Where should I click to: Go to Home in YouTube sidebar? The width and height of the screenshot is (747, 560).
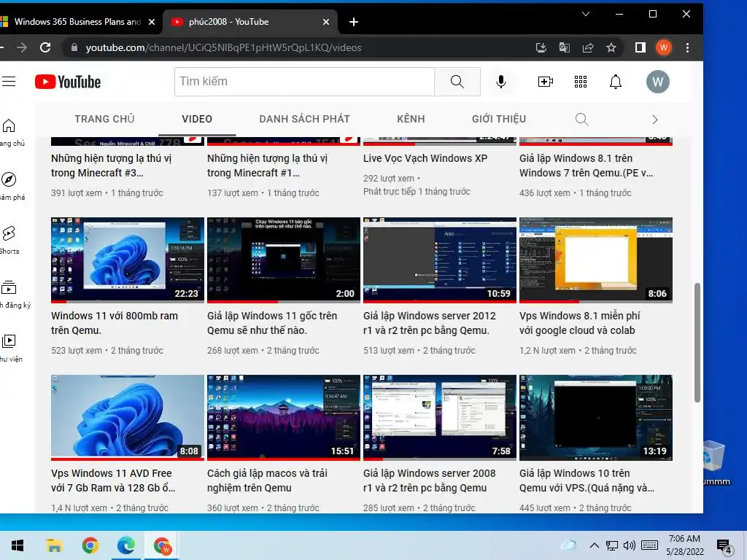point(9,133)
